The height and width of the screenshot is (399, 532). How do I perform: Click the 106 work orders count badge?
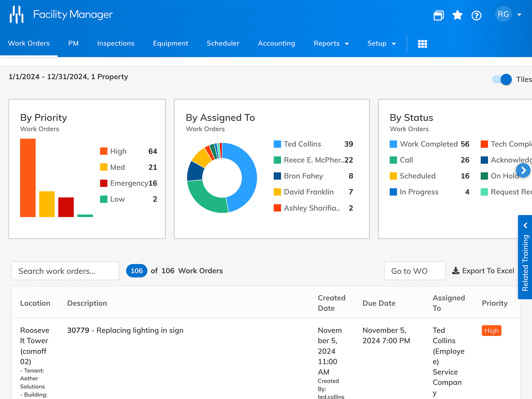click(x=137, y=271)
